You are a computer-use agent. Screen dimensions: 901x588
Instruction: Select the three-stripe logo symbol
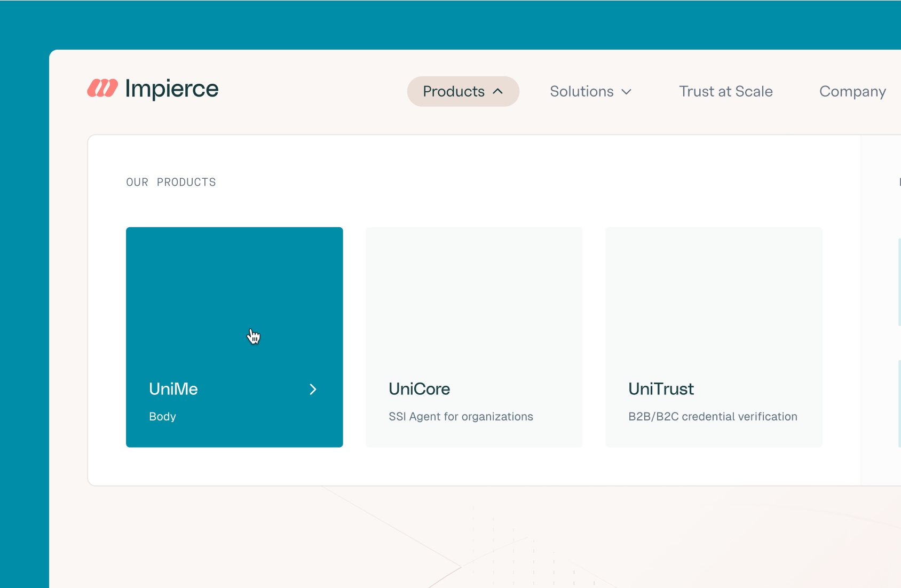102,89
